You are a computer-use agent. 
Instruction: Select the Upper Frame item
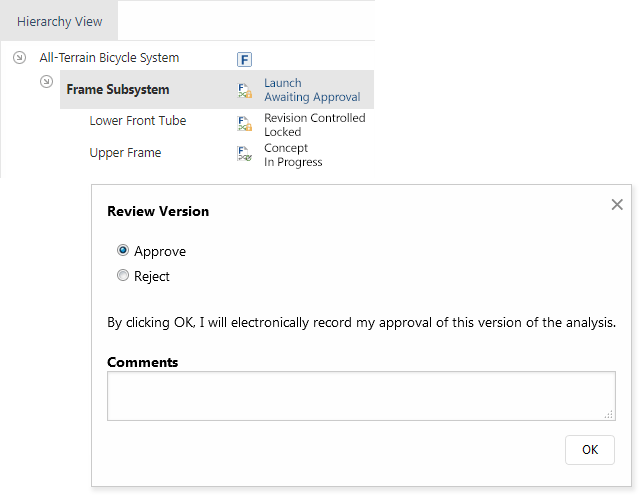click(125, 153)
